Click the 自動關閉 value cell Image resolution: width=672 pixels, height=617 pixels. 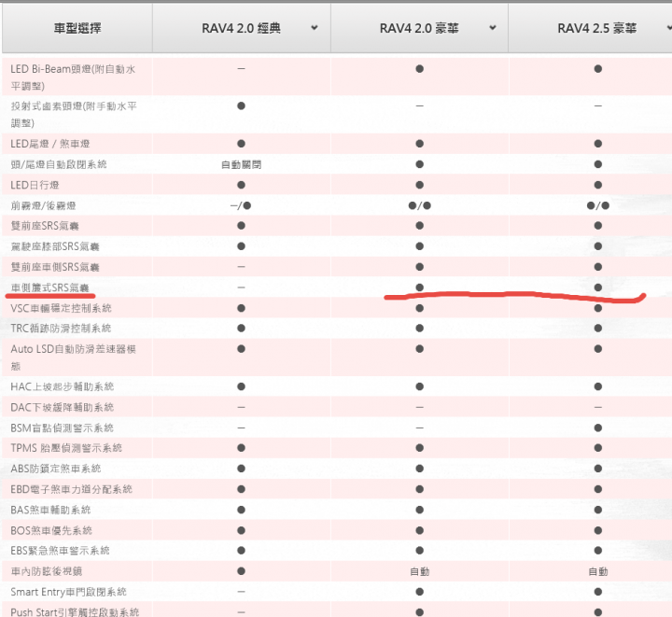pos(242,164)
